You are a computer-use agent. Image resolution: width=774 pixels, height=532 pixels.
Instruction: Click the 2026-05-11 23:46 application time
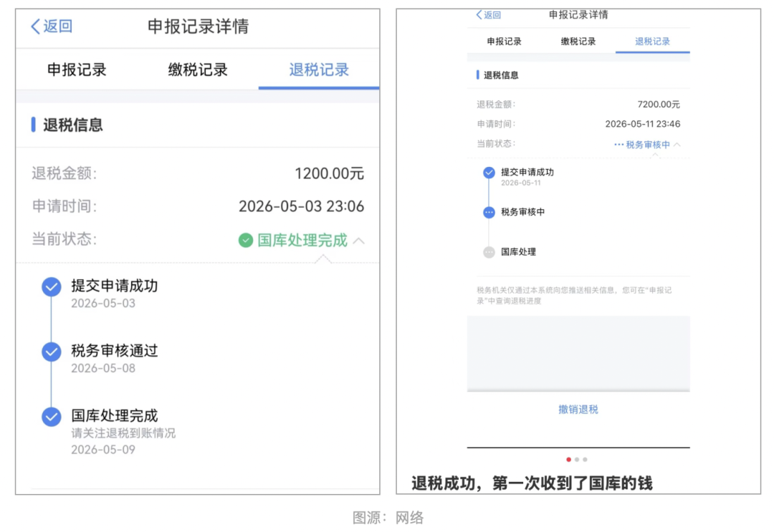coord(643,125)
